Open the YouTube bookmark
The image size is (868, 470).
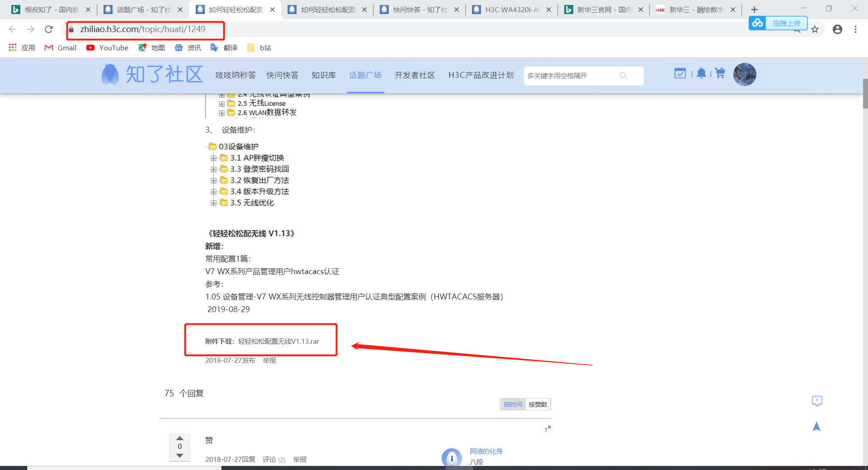(107, 47)
